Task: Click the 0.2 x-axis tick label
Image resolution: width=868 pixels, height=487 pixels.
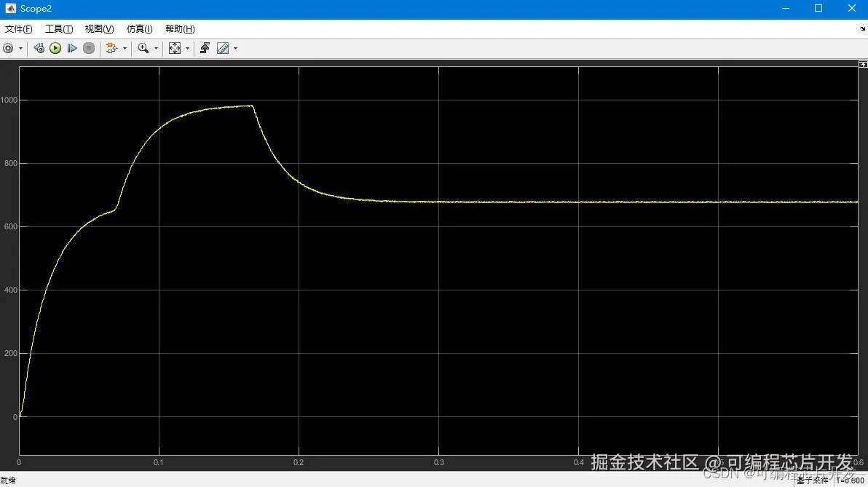Action: click(299, 462)
